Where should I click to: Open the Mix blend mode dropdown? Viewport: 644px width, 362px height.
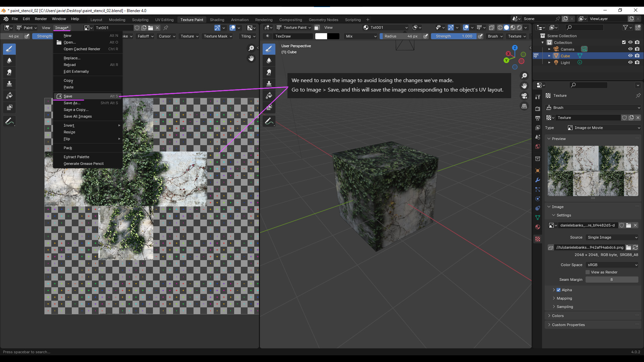pos(361,36)
